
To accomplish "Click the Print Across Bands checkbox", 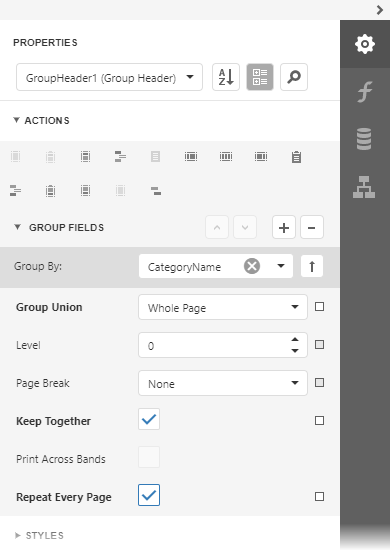I will (149, 457).
